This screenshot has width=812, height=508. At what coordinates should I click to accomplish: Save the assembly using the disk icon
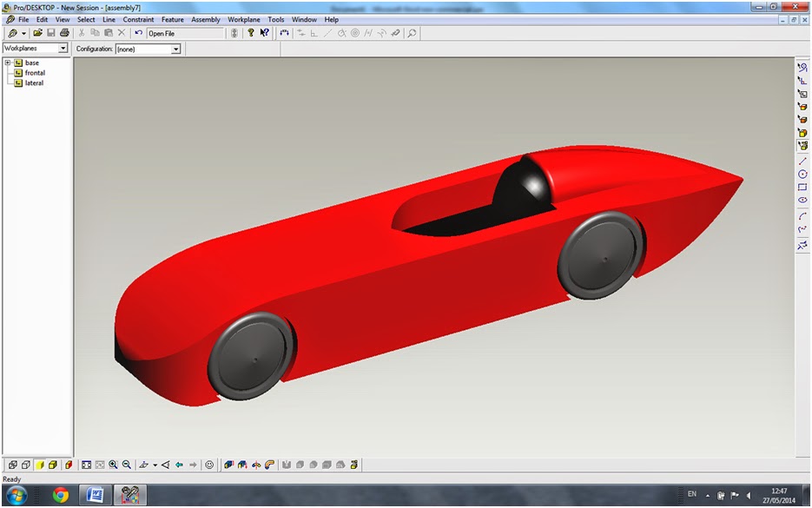pos(52,32)
